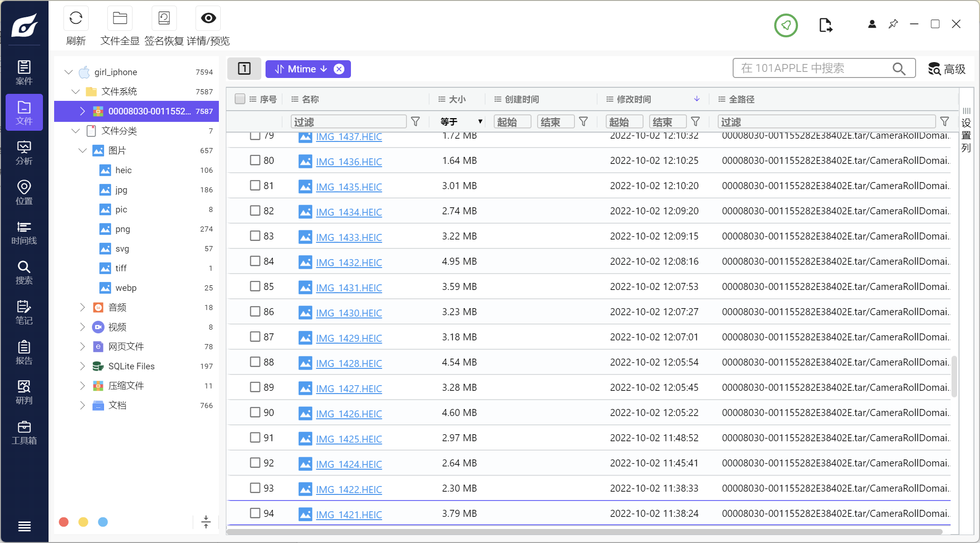Collapse the girl_iphone tree node
Image resolution: width=980 pixels, height=543 pixels.
tap(69, 72)
